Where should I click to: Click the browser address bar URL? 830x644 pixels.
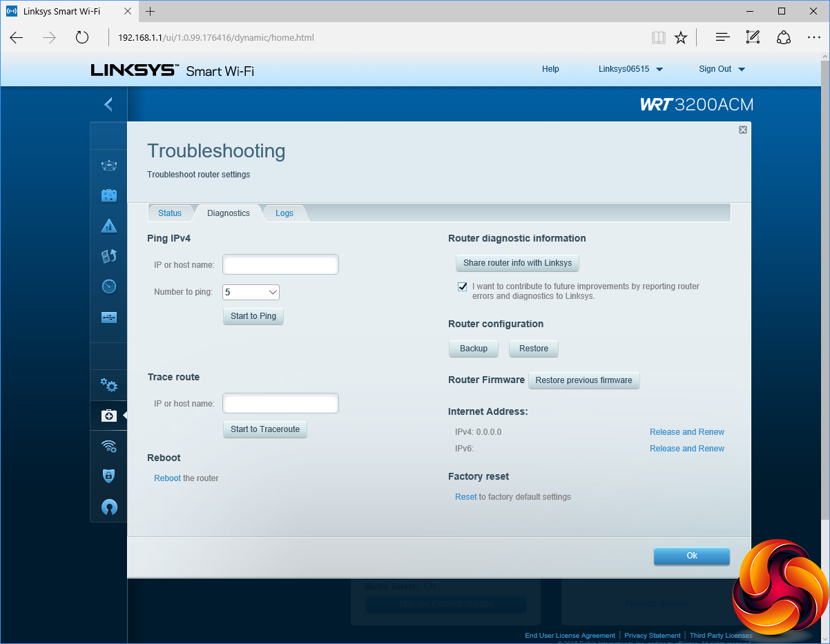216,37
